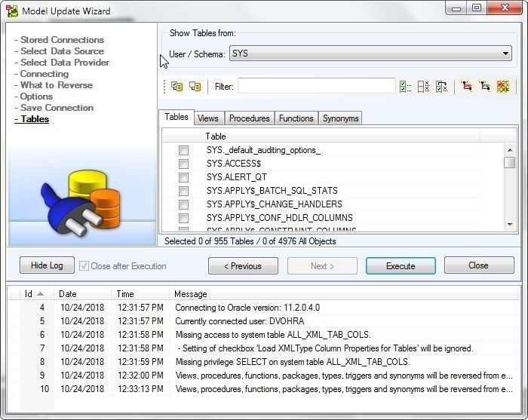Maximize the Model Update Wizard window
Image resolution: width=528 pixels, height=420 pixels.
[x=477, y=8]
